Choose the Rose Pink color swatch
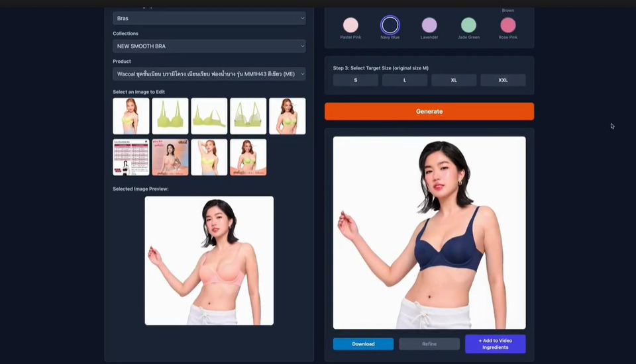 pos(507,25)
